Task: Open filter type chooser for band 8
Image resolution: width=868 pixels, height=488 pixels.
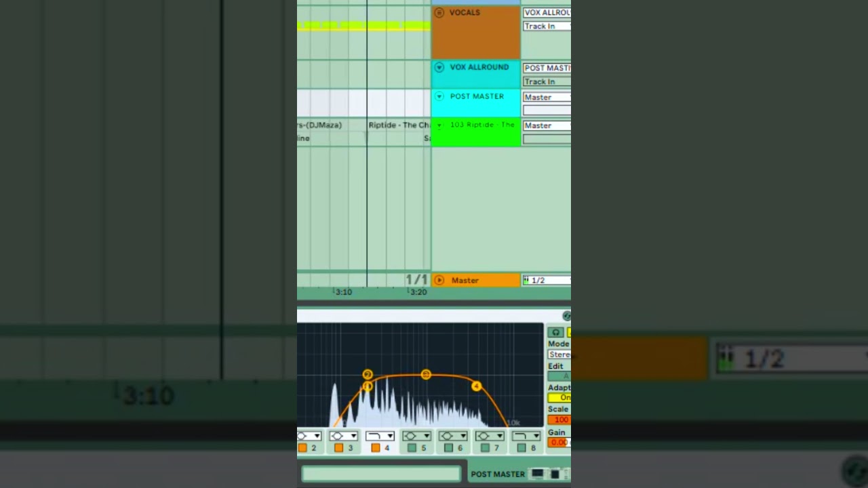Action: [x=526, y=436]
